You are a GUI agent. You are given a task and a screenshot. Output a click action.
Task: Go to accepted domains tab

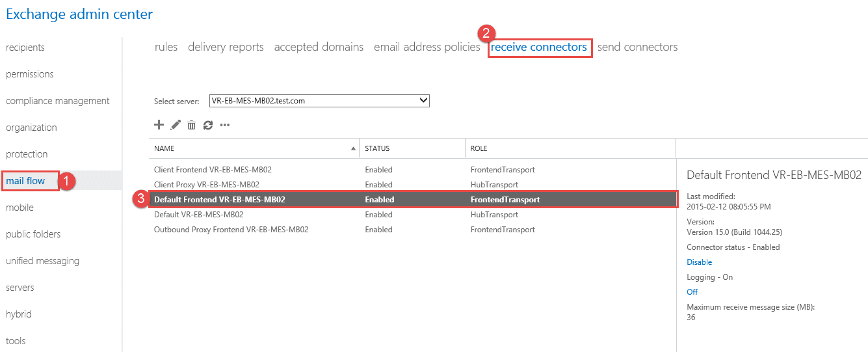click(319, 47)
